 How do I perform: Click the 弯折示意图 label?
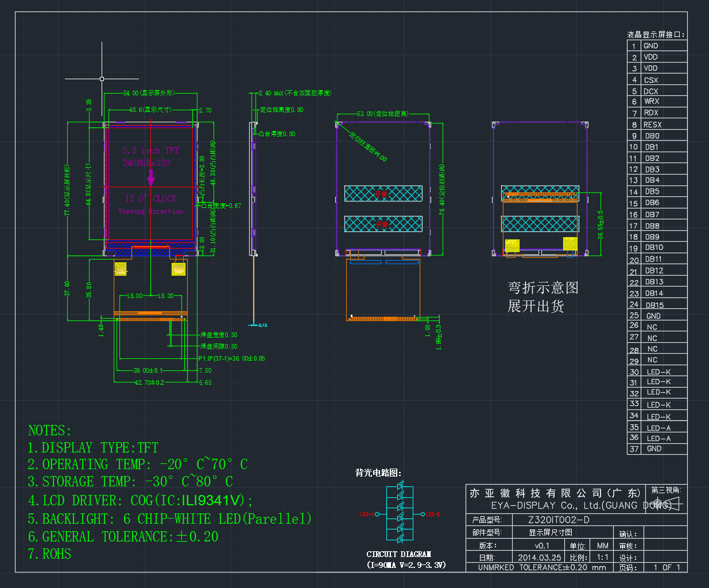(543, 288)
